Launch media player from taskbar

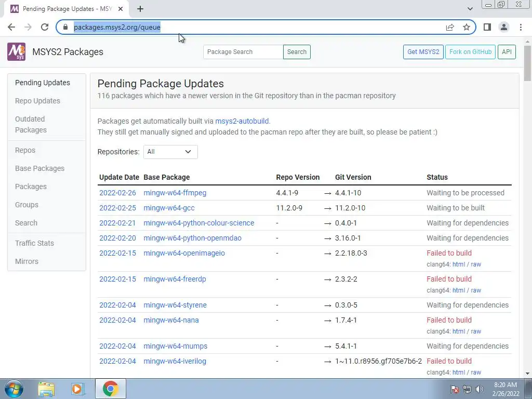click(x=78, y=389)
